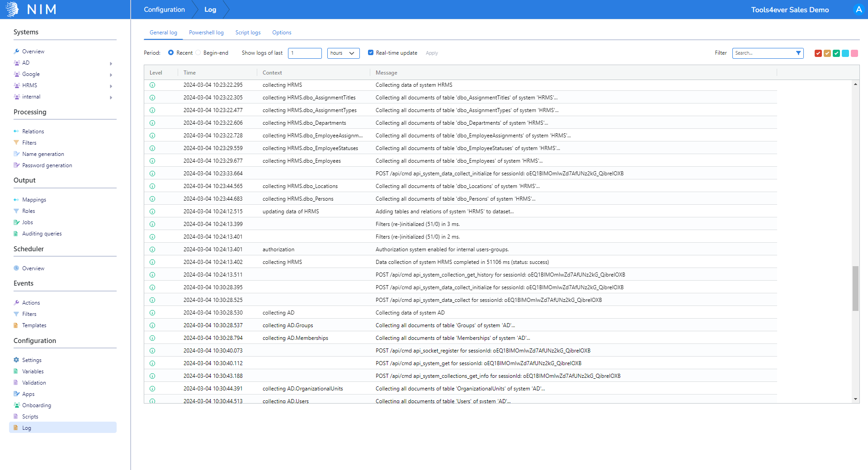Open the Templates icon under Events
The image size is (868, 470).
point(17,325)
